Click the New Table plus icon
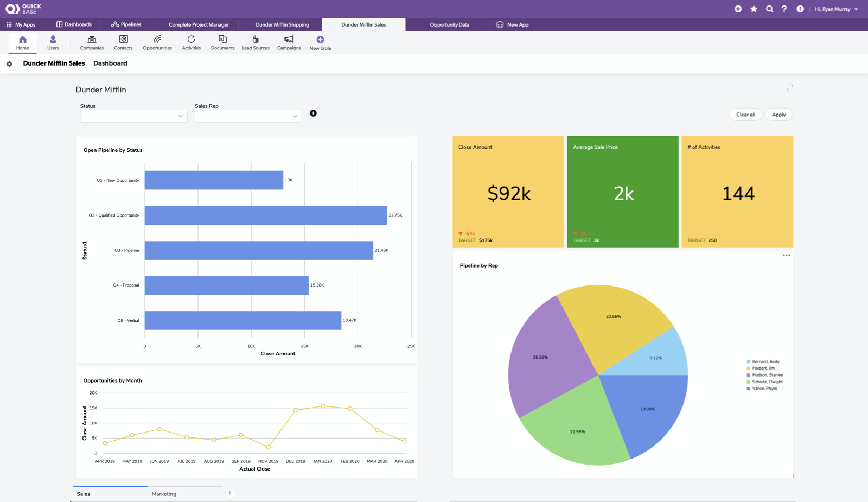Image resolution: width=868 pixels, height=502 pixels. coord(320,40)
